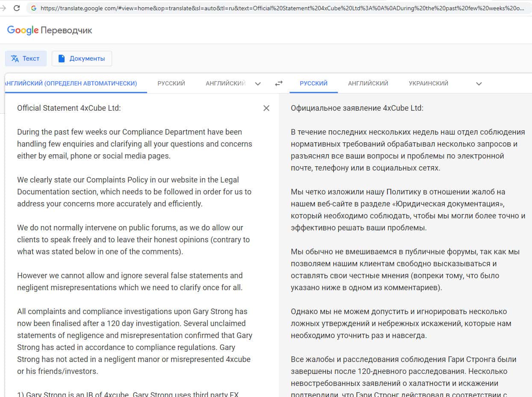532x397 pixels.
Task: Open the Google Переводчик logo link
Action: (50, 30)
